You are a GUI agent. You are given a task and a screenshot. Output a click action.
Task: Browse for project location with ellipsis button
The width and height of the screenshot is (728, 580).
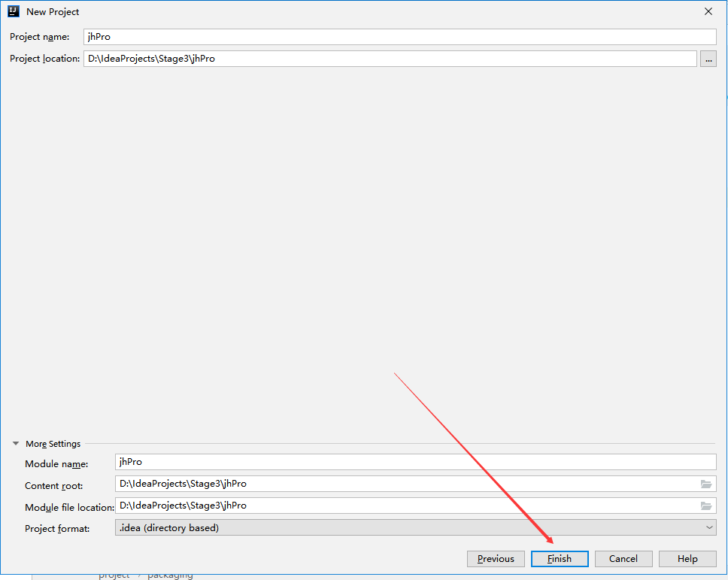point(708,59)
